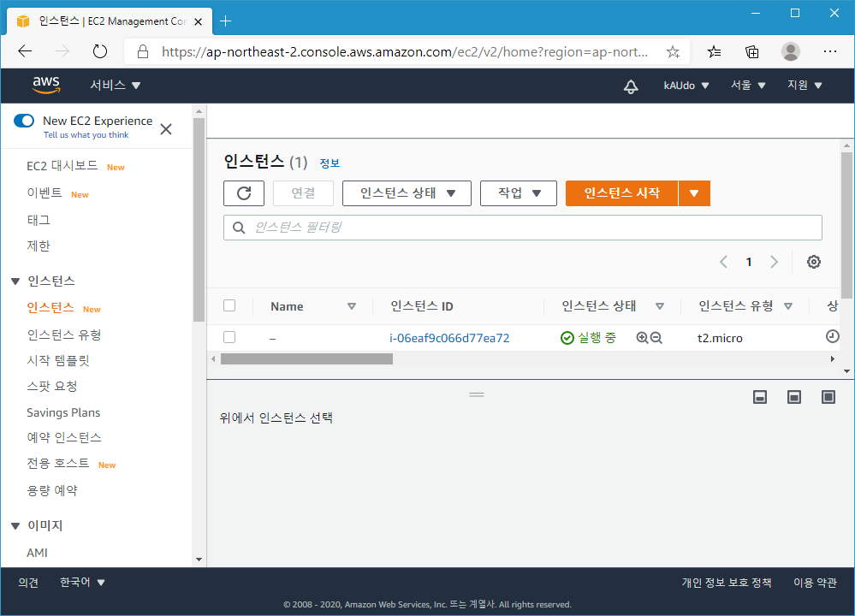Open the launch instance split arrow

tap(694, 193)
